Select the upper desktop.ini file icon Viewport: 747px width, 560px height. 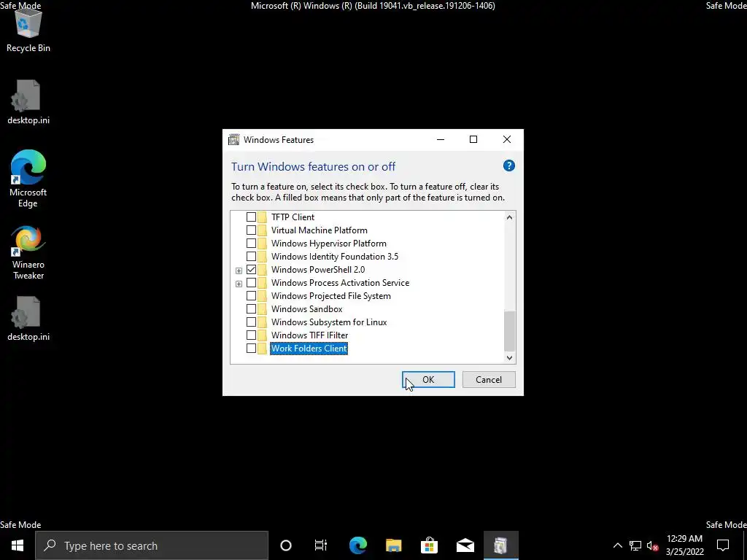point(28,102)
